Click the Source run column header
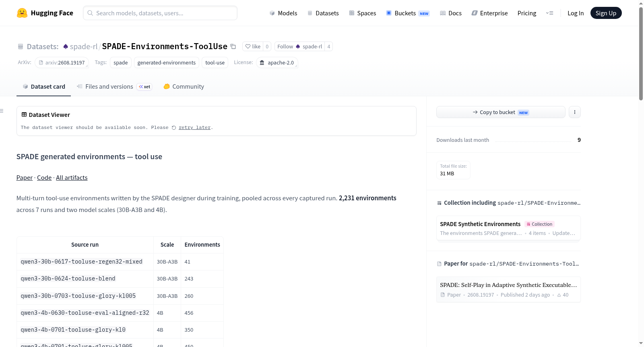Screen dimensions: 644x347 [x=85, y=245]
